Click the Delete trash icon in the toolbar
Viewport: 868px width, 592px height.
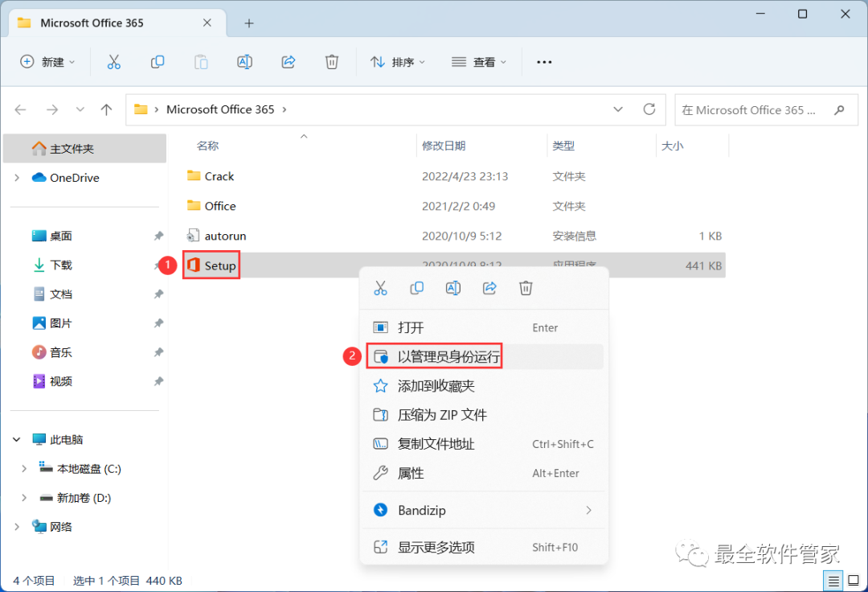tap(332, 62)
